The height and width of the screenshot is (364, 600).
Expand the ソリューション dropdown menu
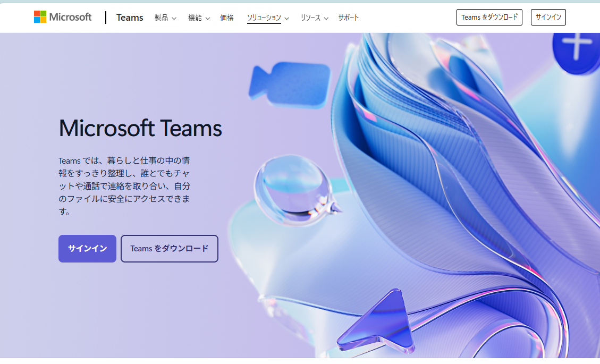[268, 18]
